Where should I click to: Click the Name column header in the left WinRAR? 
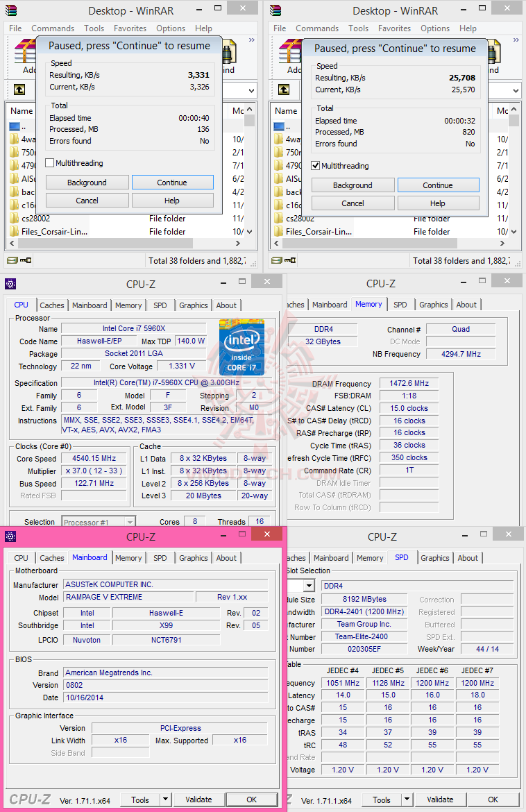(x=22, y=111)
